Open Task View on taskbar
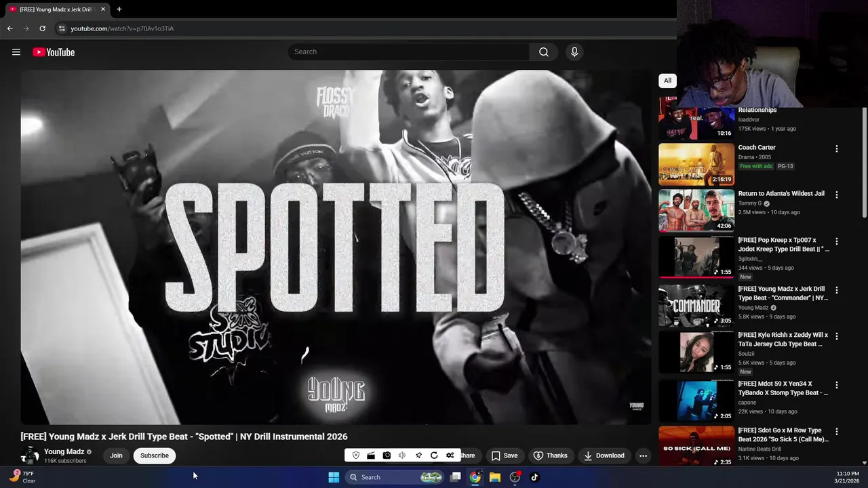 coord(456,477)
